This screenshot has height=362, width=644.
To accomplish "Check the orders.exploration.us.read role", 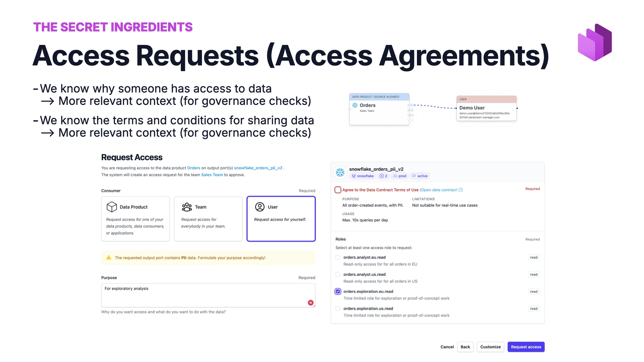I will tap(338, 308).
